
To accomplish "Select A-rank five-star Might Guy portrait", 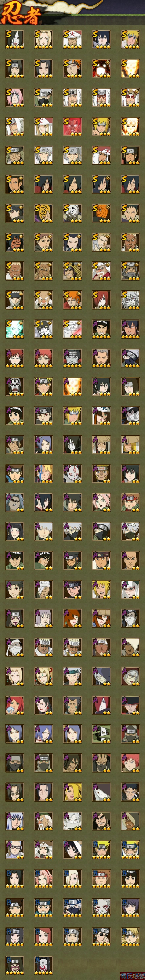I will coord(101,329).
